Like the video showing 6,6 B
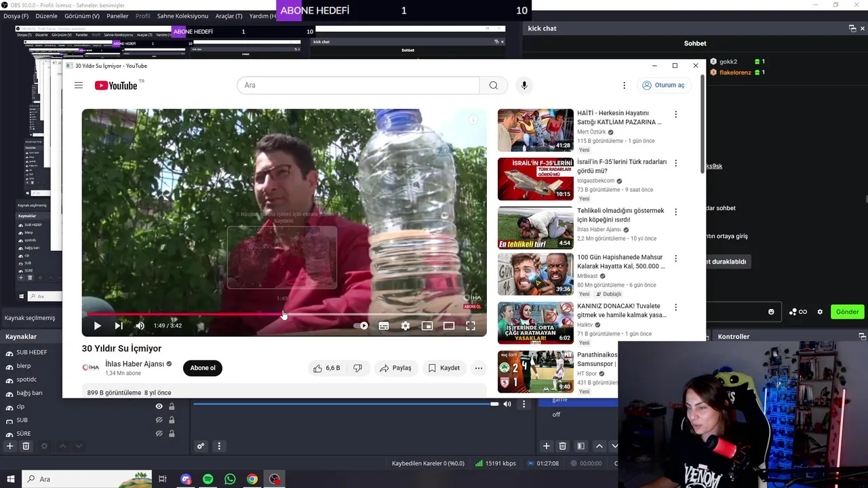The height and width of the screenshot is (488, 868). click(x=326, y=368)
